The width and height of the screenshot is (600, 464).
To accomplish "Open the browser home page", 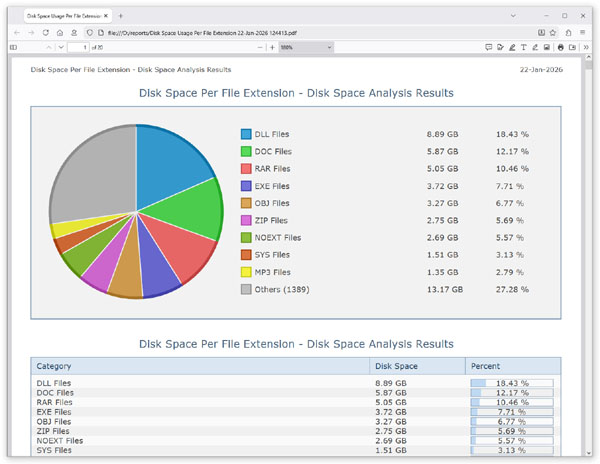I will (x=60, y=33).
